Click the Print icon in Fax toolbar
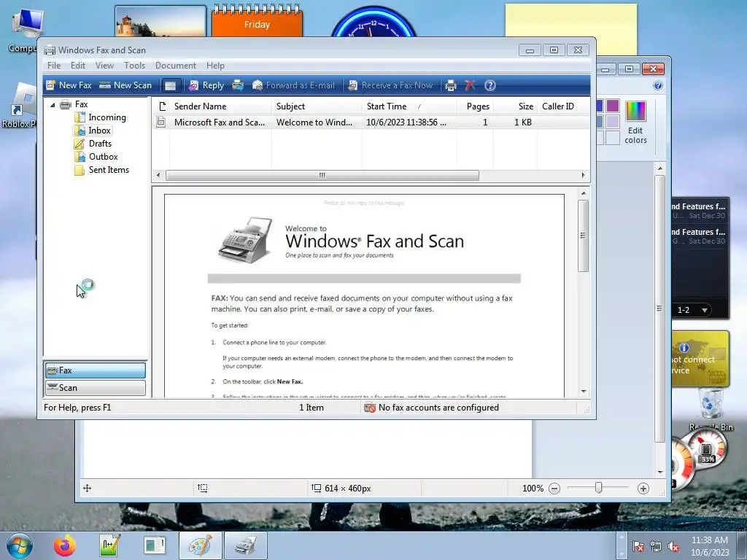The width and height of the screenshot is (747, 560). (450, 85)
